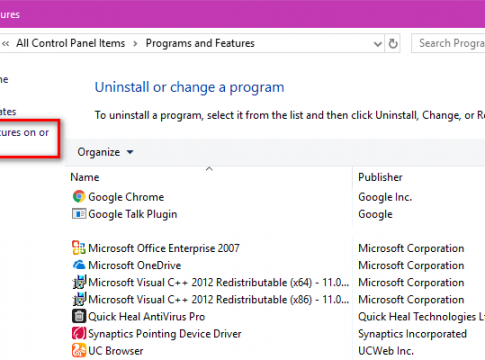Select the Google Chrome icon in list
485x360 pixels.
[x=79, y=196]
